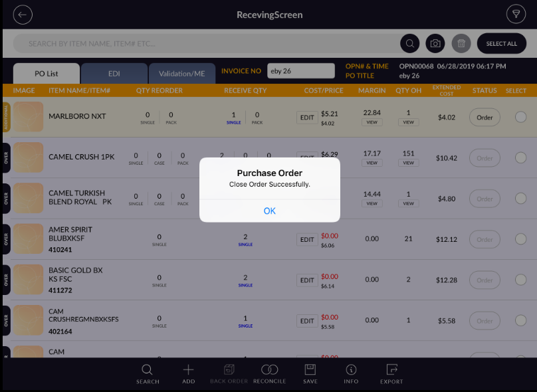537x392 pixels.
Task: Click the trash delete icon
Action: [x=460, y=44]
